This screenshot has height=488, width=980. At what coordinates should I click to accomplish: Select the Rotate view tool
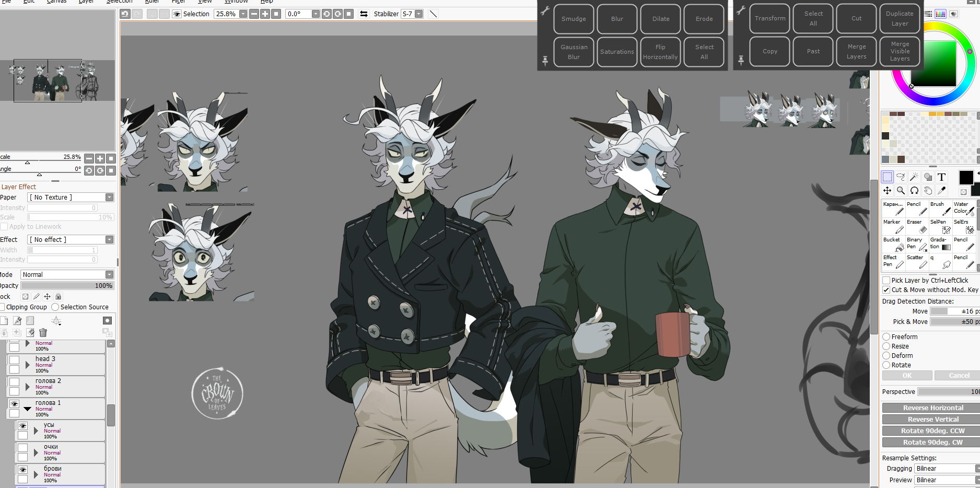(x=914, y=191)
